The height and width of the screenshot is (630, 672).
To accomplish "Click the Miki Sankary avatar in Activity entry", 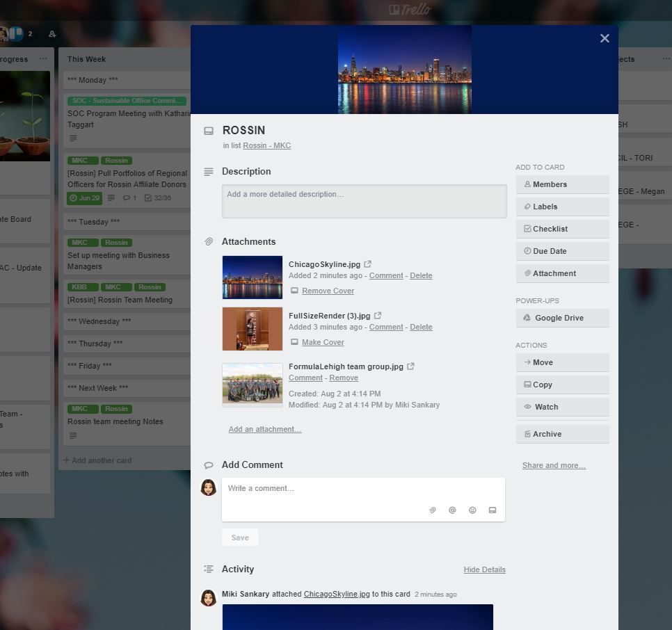I will tap(209, 598).
